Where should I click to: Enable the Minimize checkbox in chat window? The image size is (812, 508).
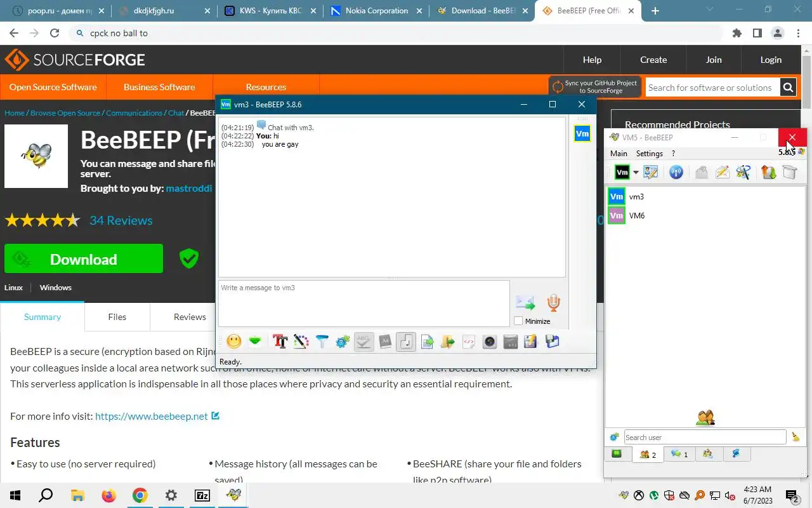[x=518, y=321]
